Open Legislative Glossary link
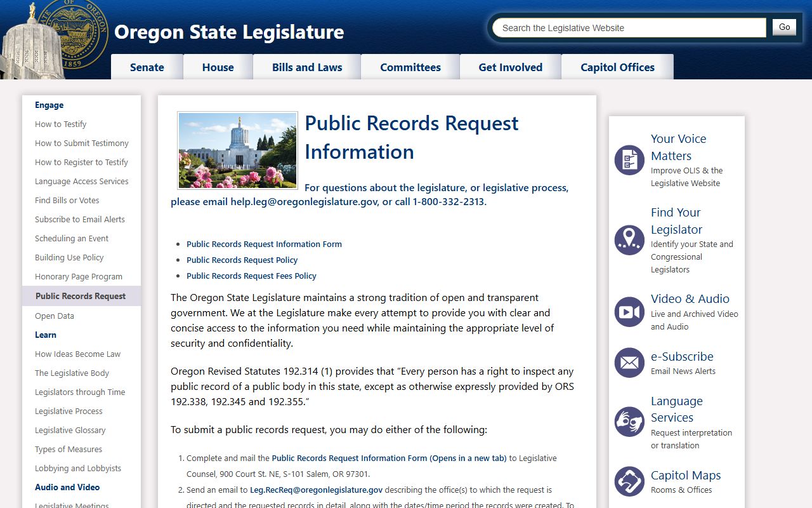This screenshot has width=812, height=508. [70, 430]
